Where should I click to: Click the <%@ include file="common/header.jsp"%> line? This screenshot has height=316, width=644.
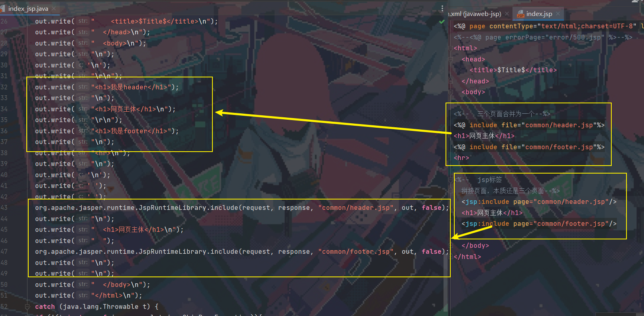tap(529, 125)
